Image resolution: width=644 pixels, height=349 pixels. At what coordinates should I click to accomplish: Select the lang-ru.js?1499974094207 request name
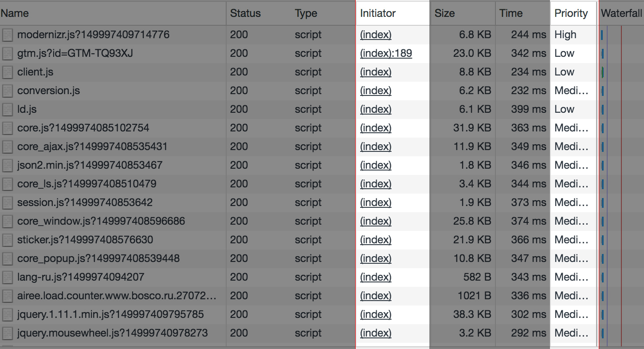[81, 277]
